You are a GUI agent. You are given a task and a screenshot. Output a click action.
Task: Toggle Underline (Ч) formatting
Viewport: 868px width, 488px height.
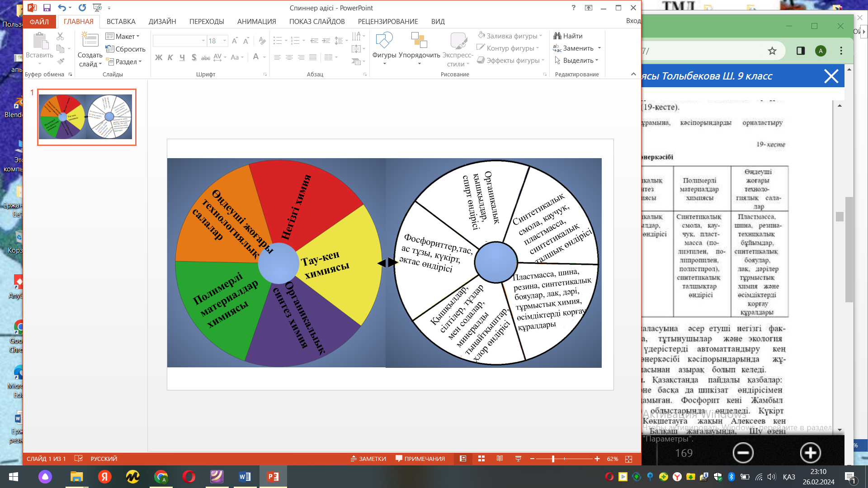[182, 57]
